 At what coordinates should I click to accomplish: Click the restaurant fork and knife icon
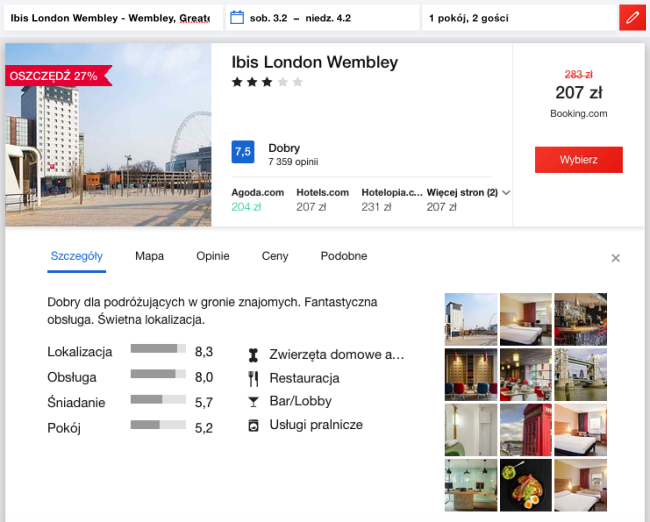click(253, 379)
